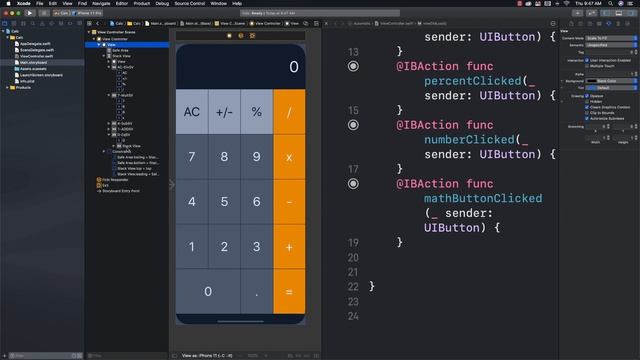This screenshot has width=640, height=360.
Task: Click the orange divide button on canvas
Action: click(x=289, y=112)
